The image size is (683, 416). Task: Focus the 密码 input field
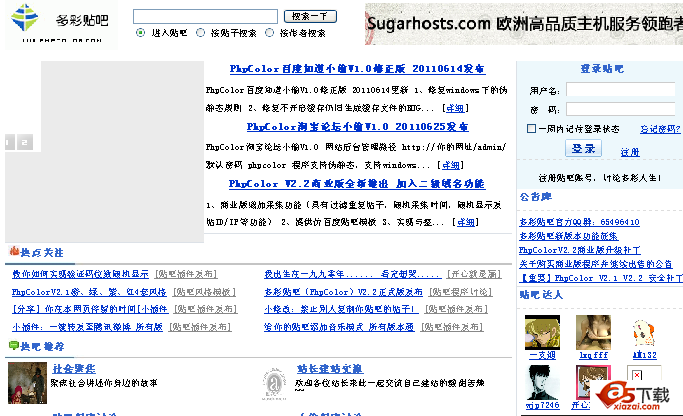coord(621,109)
